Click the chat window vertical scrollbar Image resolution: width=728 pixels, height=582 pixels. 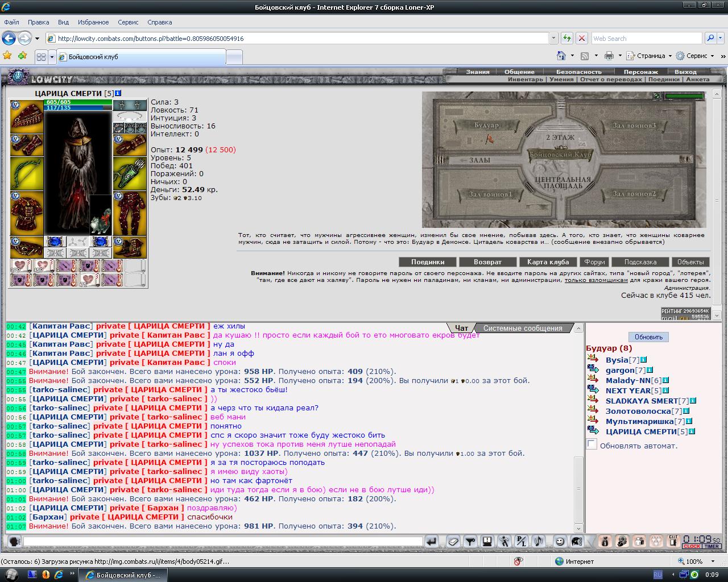tap(579, 429)
